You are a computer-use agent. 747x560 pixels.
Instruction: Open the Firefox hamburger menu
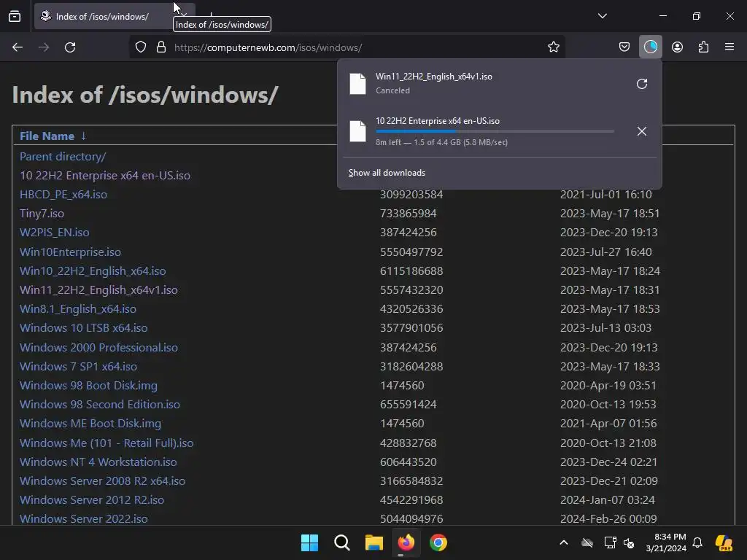tap(729, 47)
